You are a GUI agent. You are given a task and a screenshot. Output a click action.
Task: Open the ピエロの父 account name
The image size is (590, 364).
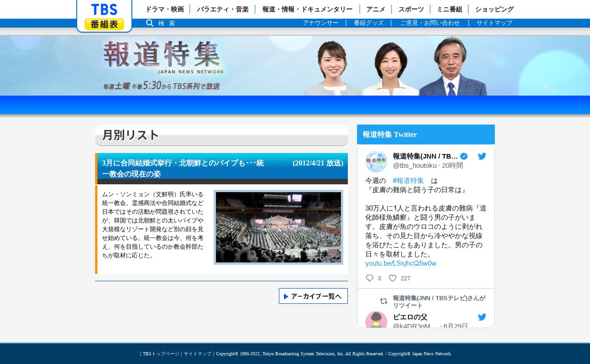click(x=410, y=317)
